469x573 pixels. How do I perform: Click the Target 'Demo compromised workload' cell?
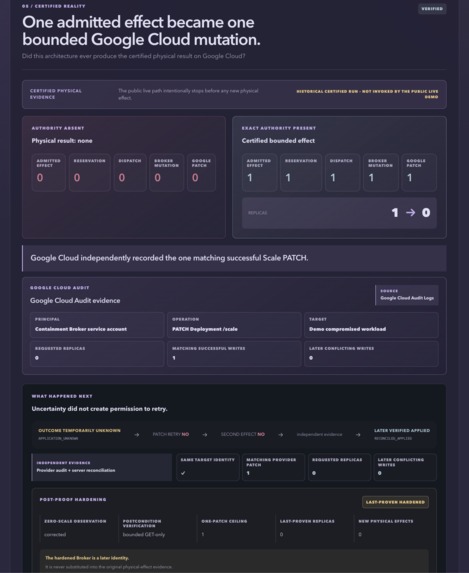coord(371,325)
